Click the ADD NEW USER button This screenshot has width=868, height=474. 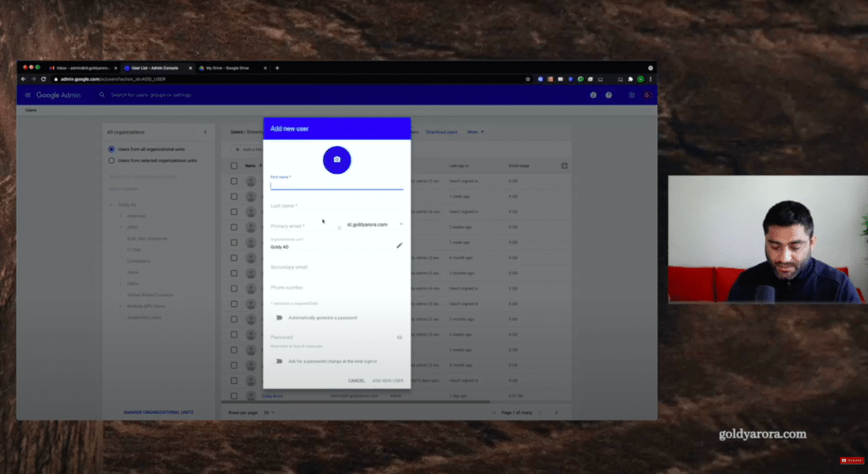pyautogui.click(x=388, y=381)
